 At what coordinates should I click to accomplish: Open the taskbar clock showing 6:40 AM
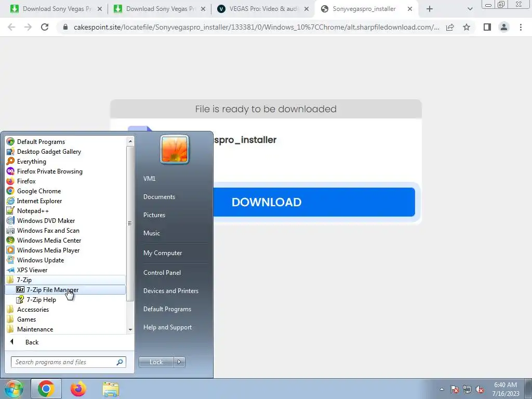(506, 389)
